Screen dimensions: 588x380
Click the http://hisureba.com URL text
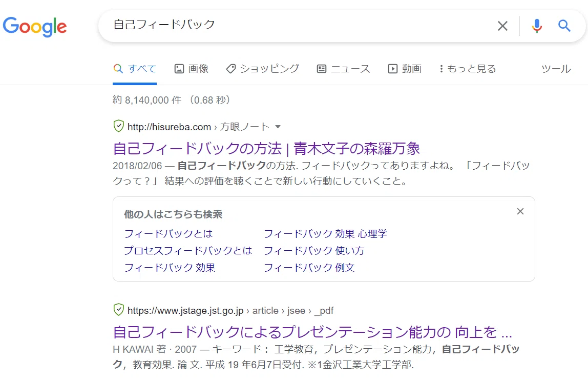[x=169, y=127]
